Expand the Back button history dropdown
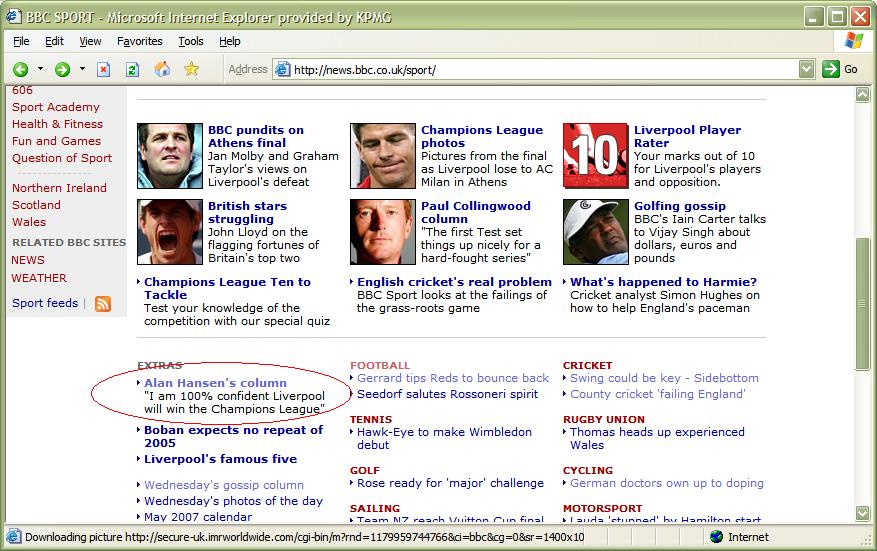This screenshot has width=877, height=551. (x=41, y=69)
